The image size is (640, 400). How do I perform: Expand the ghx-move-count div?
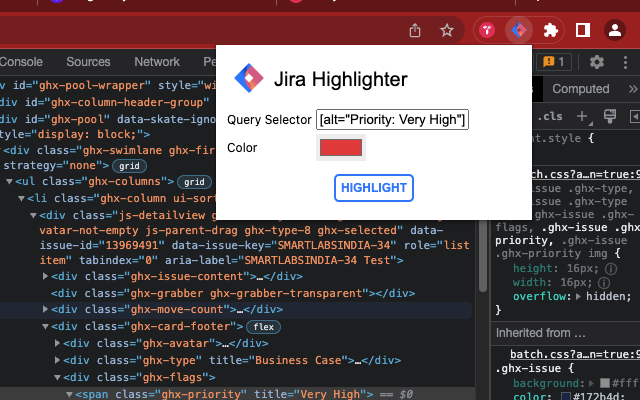pyautogui.click(x=45, y=309)
